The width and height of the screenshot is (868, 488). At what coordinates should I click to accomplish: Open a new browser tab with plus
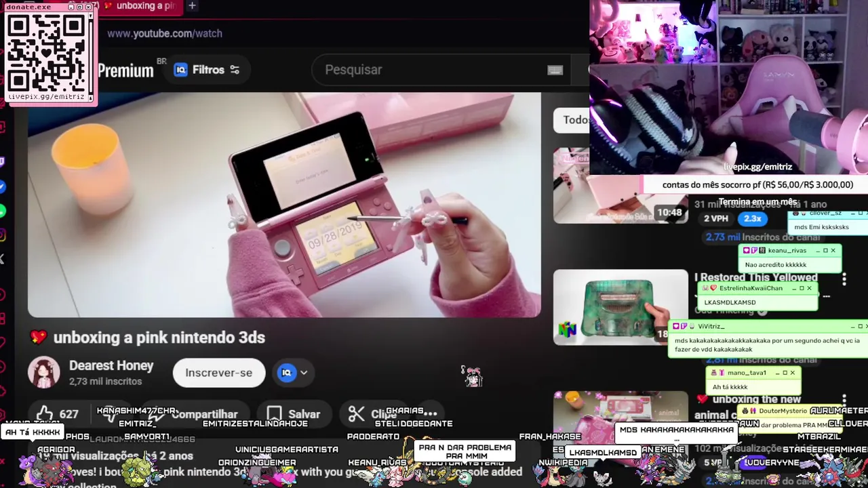click(192, 5)
